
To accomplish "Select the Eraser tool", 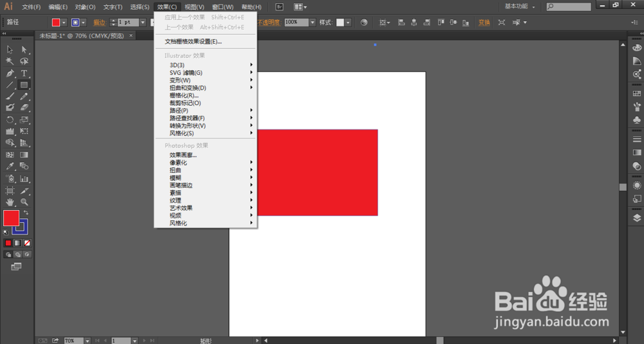I will coord(24,108).
